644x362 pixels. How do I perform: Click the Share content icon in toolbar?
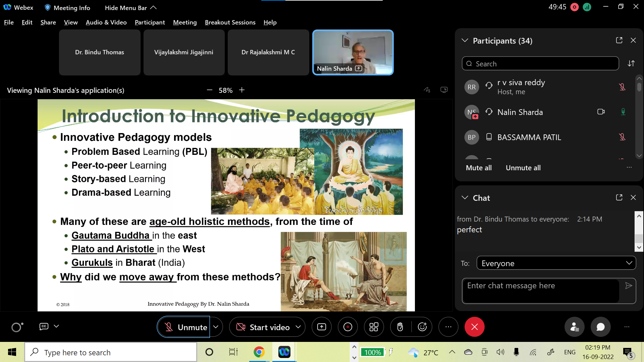coord(321,327)
